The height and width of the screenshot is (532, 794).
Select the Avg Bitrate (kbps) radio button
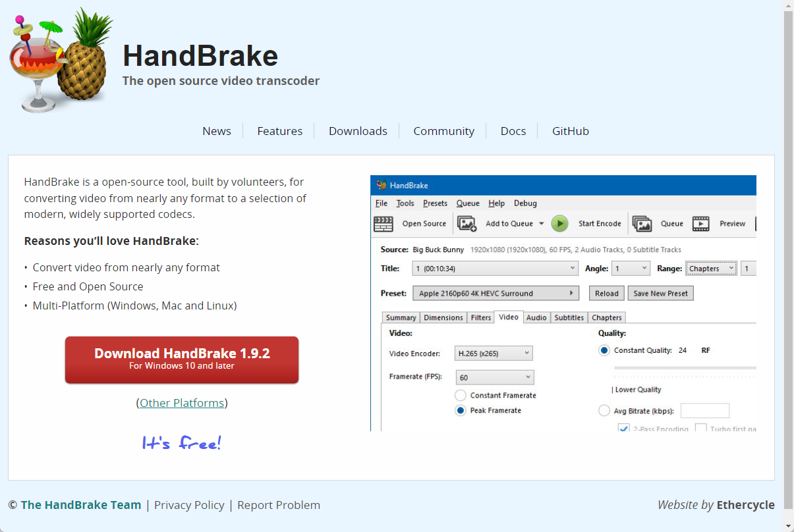(604, 411)
